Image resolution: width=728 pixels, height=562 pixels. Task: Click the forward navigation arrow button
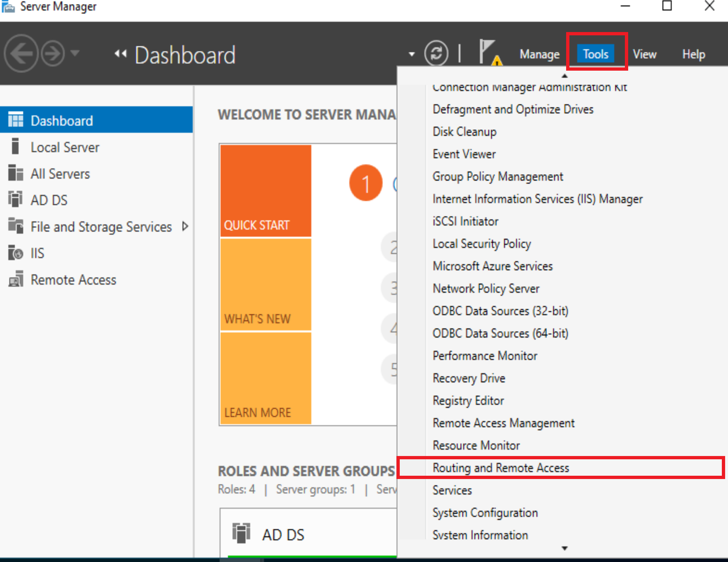53,53
